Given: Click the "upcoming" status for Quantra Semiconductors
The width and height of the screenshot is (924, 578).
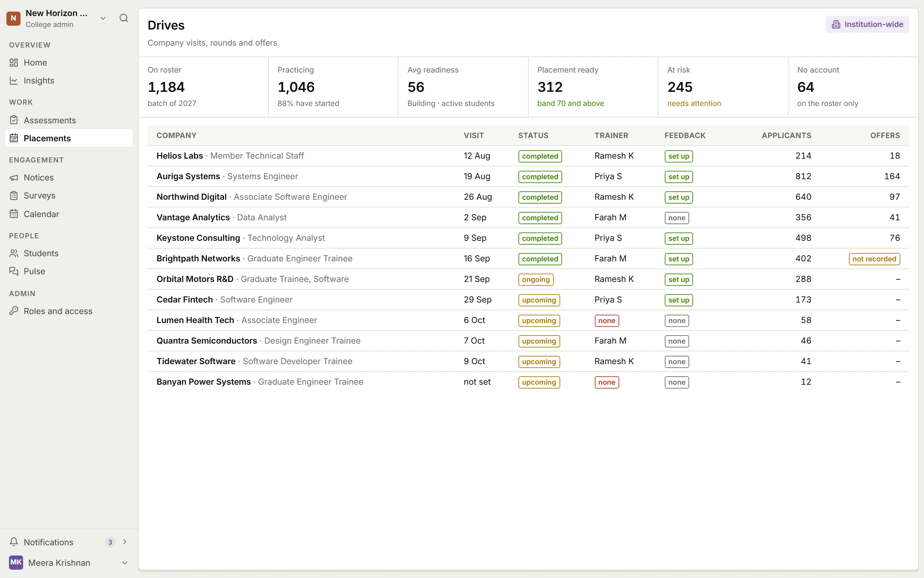Looking at the screenshot, I should click(539, 341).
